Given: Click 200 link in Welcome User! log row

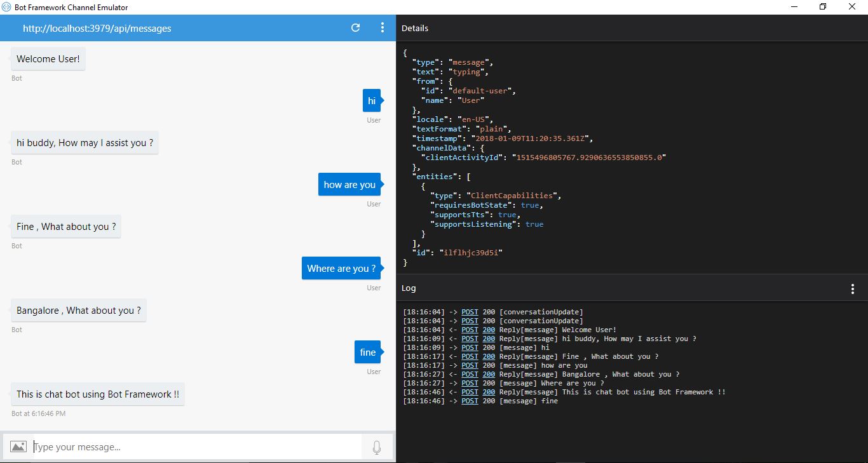Looking at the screenshot, I should [489, 330].
